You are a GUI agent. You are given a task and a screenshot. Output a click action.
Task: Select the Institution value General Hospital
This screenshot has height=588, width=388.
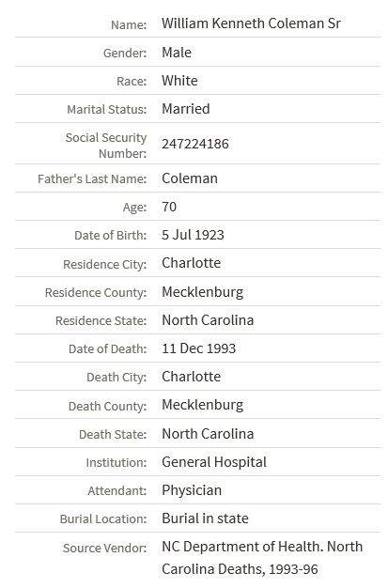point(214,462)
